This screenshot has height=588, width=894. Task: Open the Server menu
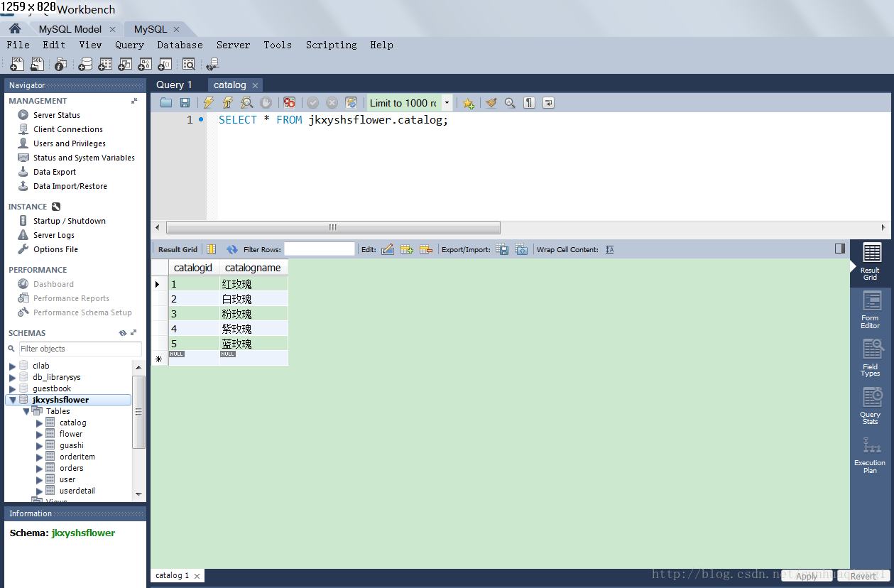click(x=234, y=45)
